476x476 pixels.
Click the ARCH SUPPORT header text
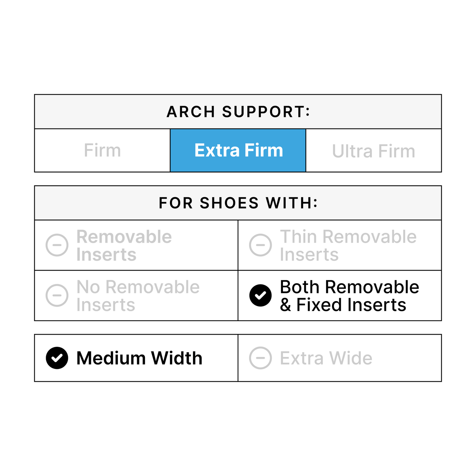coord(238,112)
